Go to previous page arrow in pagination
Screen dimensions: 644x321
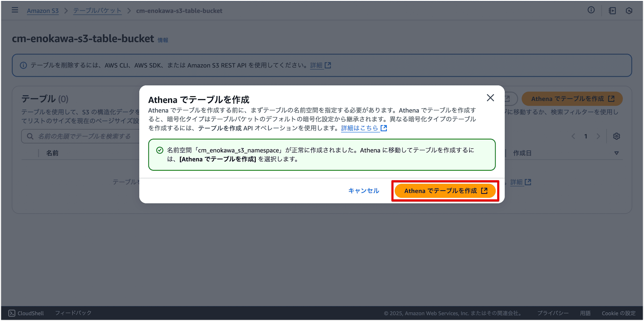point(573,137)
